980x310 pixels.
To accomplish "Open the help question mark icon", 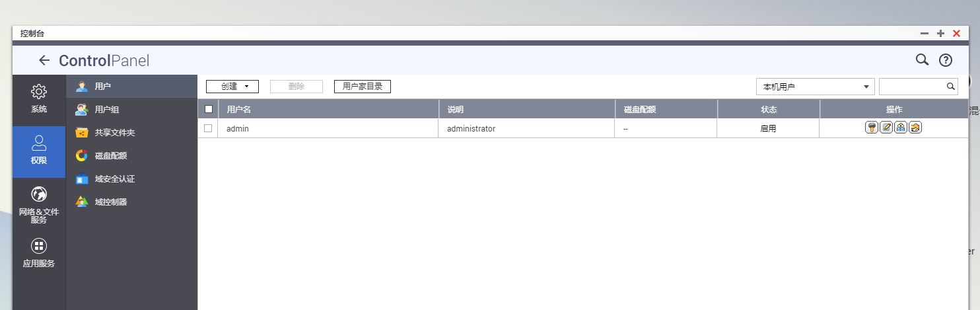I will click(x=946, y=60).
